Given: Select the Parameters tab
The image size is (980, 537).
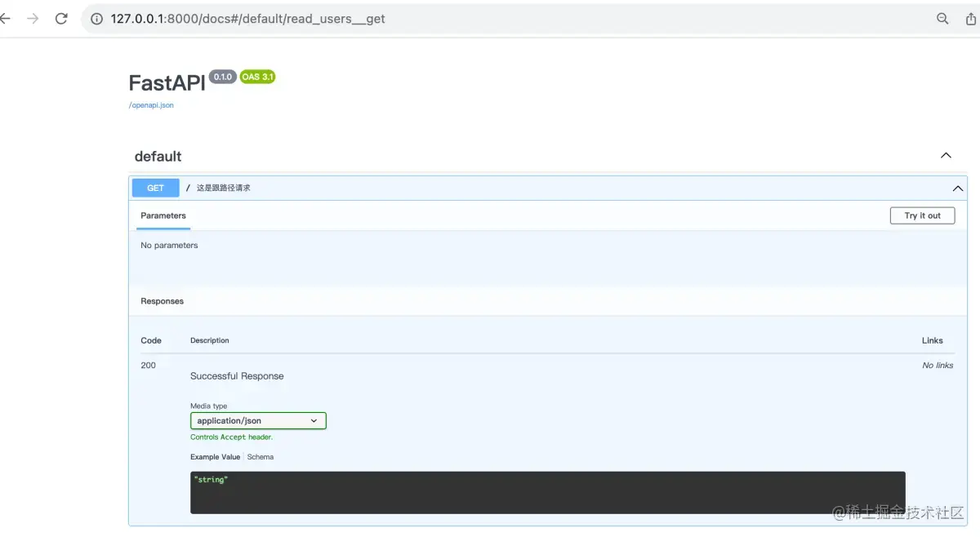Looking at the screenshot, I should (x=163, y=215).
